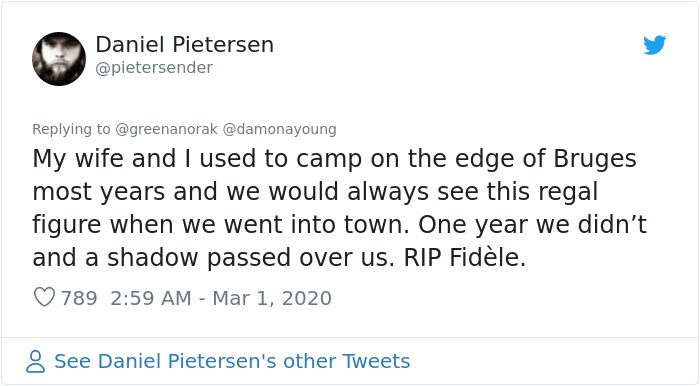
Task: Click the Twitter bird logo
Action: pos(654,45)
